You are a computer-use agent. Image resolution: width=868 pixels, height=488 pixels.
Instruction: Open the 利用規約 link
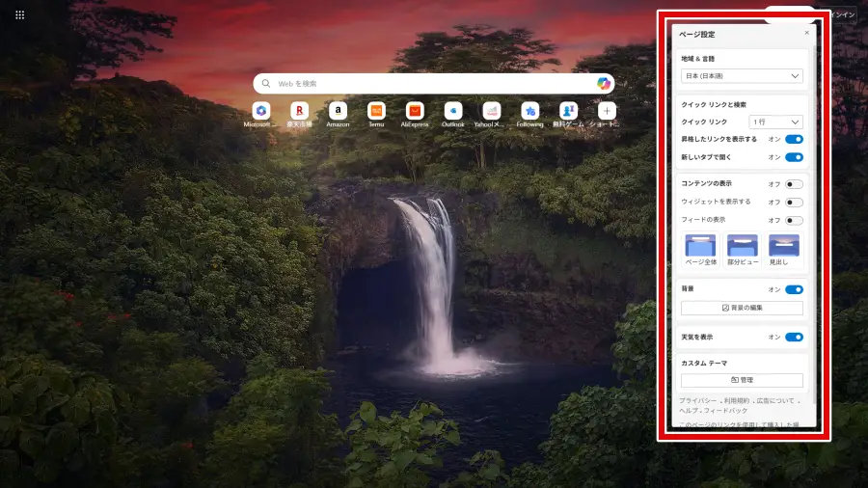[x=736, y=400]
